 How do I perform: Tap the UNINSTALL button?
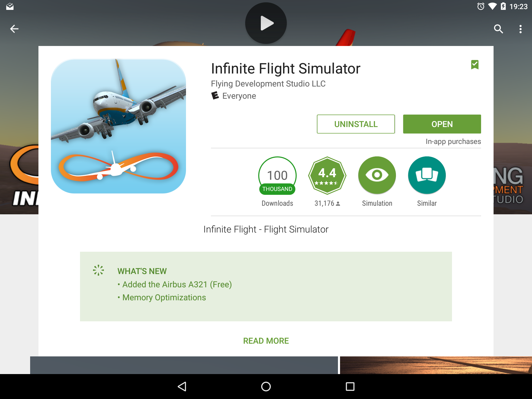coord(356,124)
